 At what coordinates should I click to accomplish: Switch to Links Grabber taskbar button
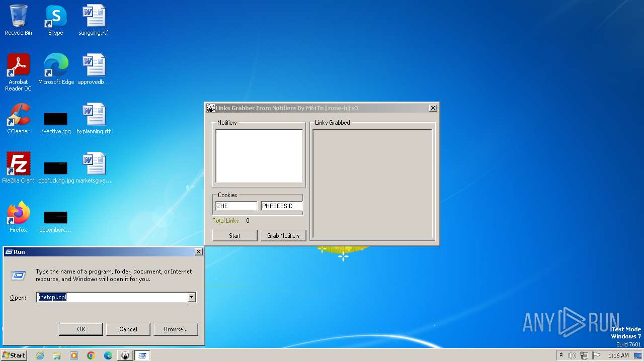coord(125,355)
